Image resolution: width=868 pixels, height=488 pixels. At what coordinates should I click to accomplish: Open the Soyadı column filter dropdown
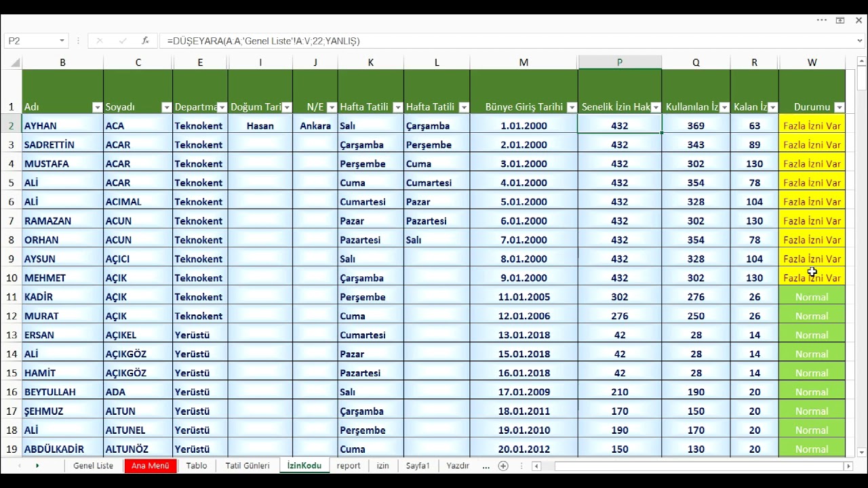166,107
